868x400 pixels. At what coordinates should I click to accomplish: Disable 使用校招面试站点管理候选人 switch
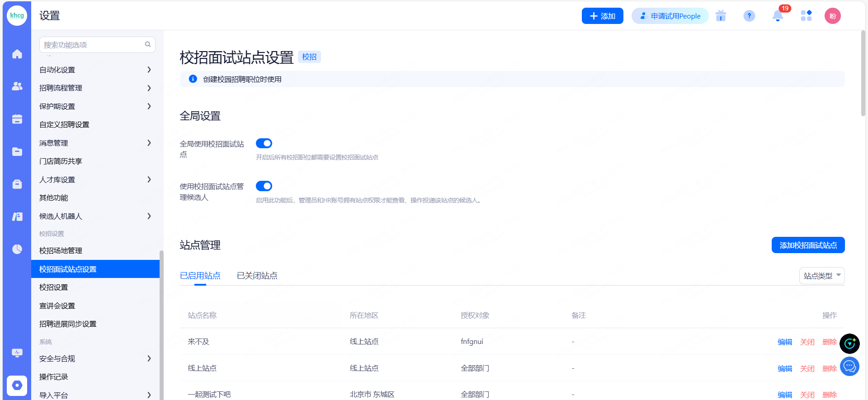pos(264,186)
